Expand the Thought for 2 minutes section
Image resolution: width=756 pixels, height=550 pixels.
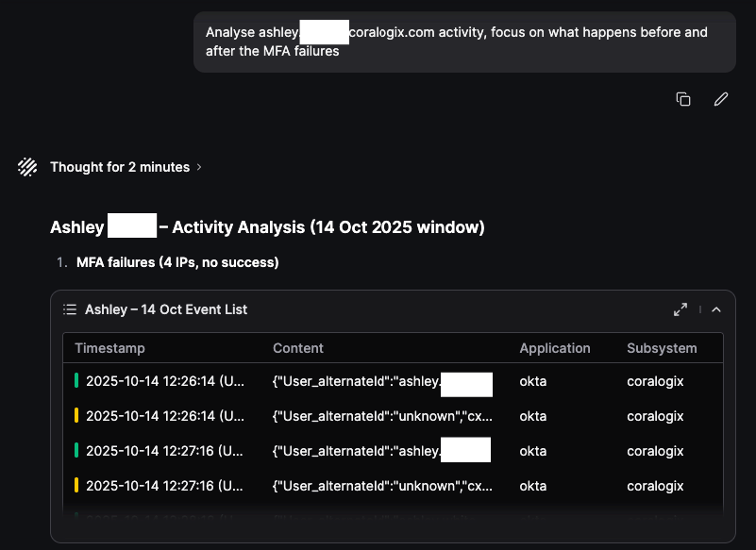pyautogui.click(x=126, y=167)
